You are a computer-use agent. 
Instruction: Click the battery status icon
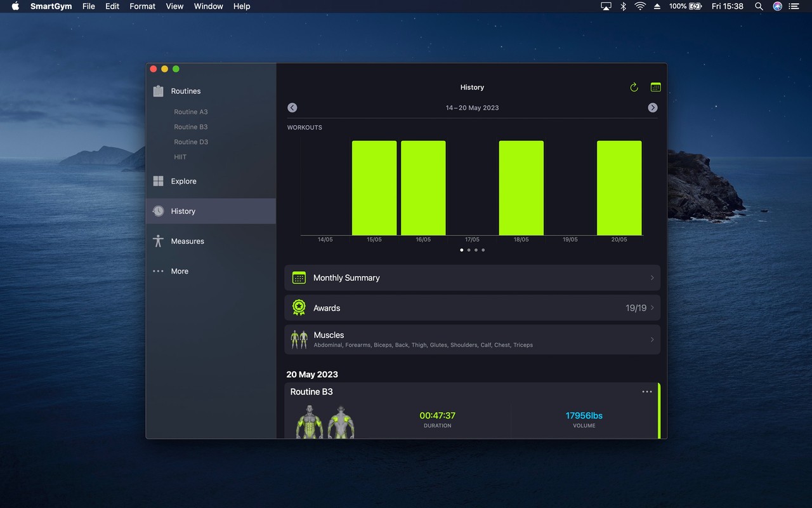tap(695, 6)
